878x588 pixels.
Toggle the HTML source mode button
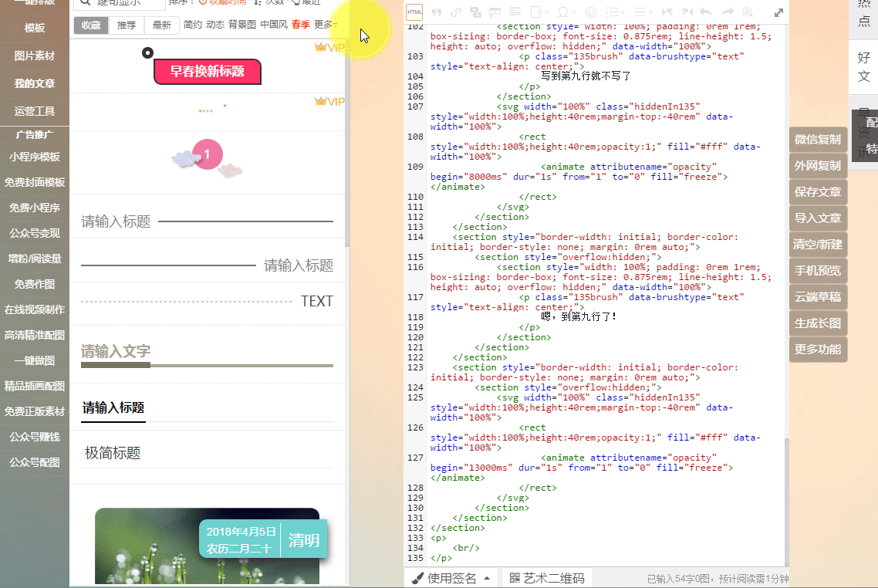click(414, 12)
